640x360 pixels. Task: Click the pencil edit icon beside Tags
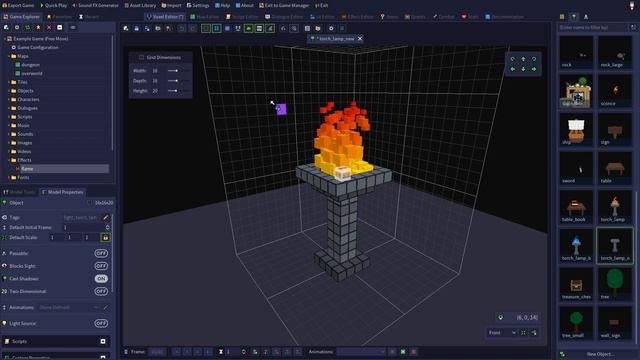tap(106, 218)
